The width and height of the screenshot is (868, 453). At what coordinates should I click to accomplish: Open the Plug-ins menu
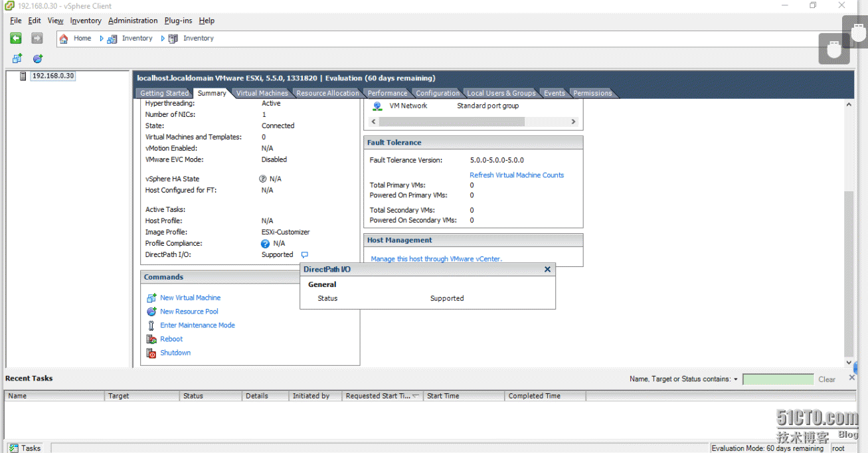tap(179, 21)
